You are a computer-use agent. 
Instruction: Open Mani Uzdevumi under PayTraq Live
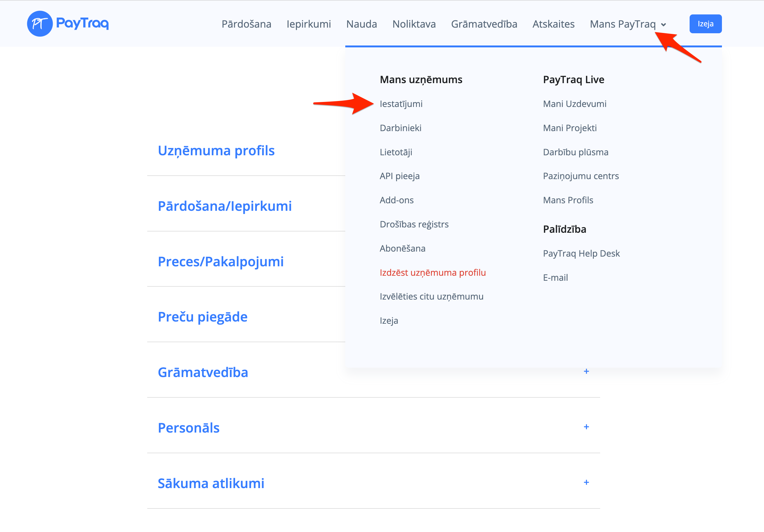pos(574,104)
